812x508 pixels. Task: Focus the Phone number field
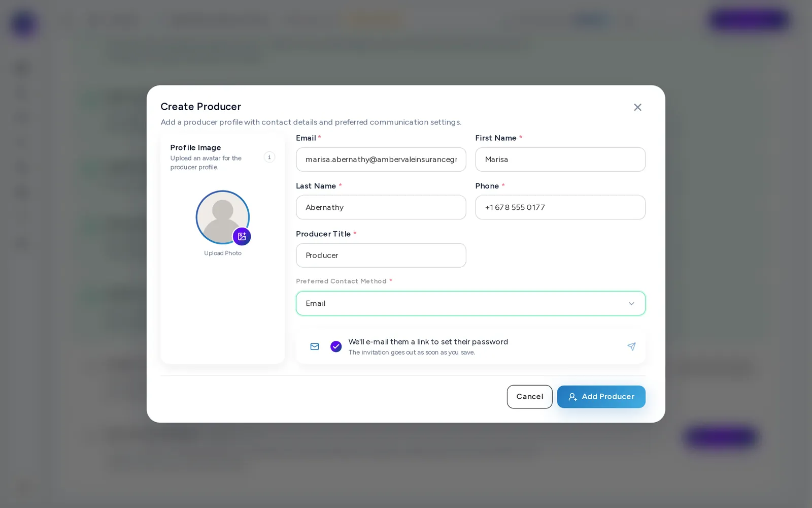560,207
